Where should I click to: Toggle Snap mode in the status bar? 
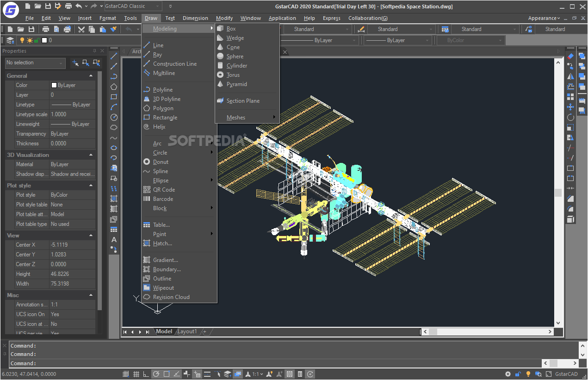click(x=126, y=374)
